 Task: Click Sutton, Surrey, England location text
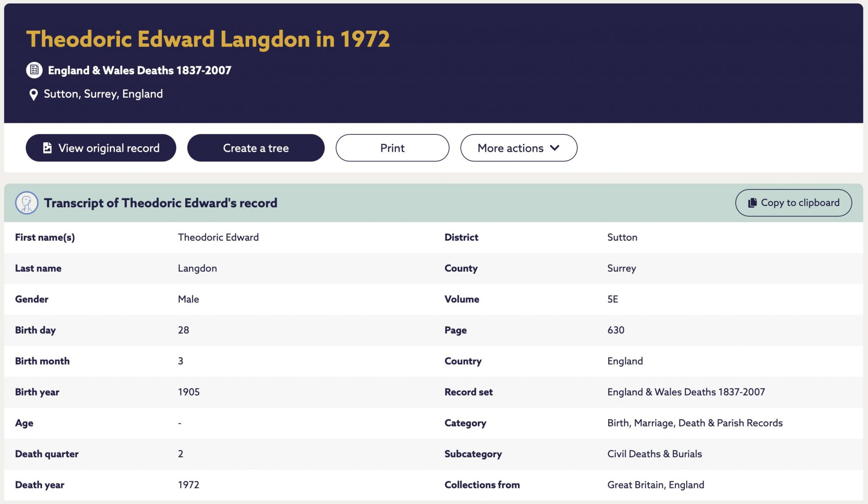pyautogui.click(x=103, y=94)
